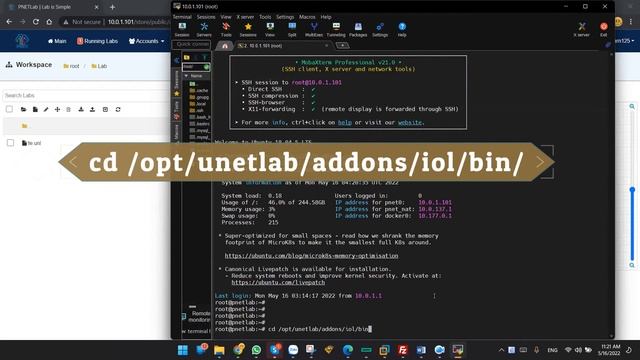This screenshot has height=360, width=640.
Task: Open the Windows Start button
Action: [183, 350]
